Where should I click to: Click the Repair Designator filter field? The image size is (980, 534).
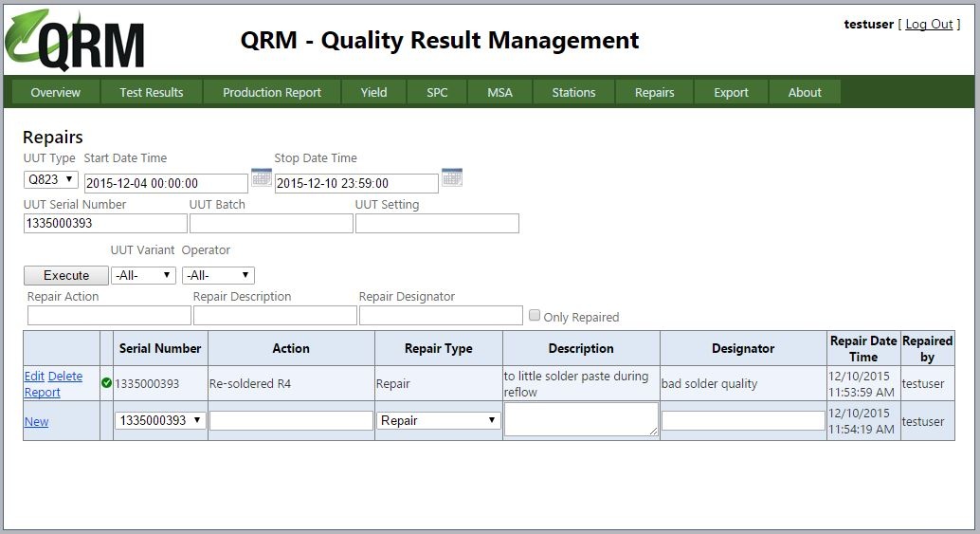(441, 315)
